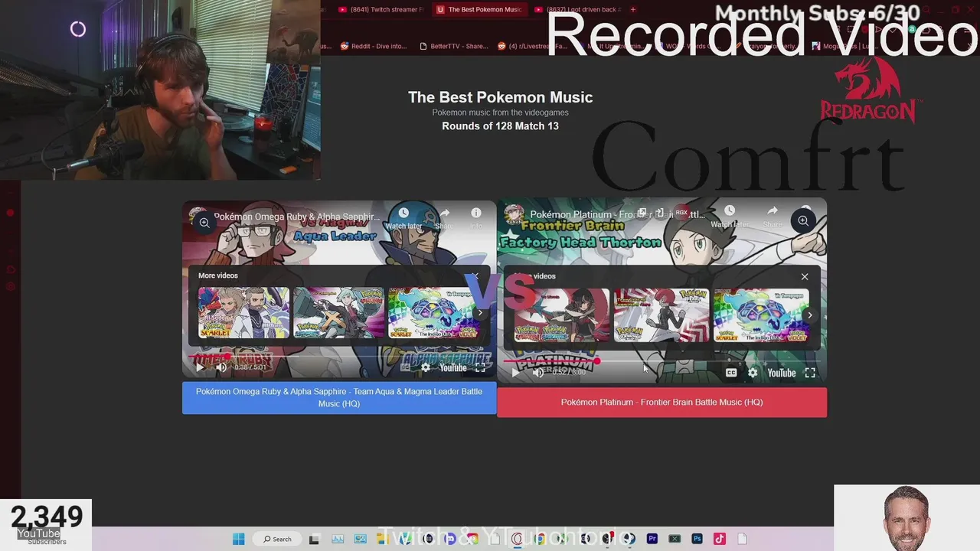Open the Windows Start menu

pos(238,539)
